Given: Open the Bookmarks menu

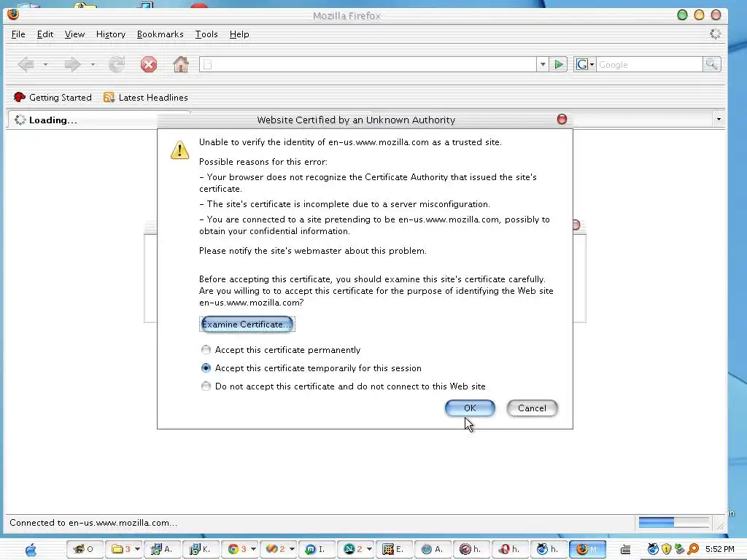Looking at the screenshot, I should point(160,34).
